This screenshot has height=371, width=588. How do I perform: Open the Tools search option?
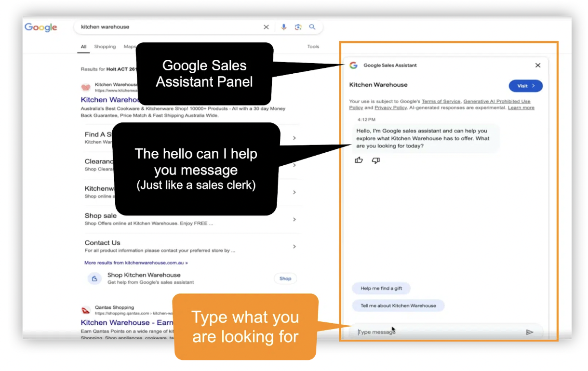[313, 47]
